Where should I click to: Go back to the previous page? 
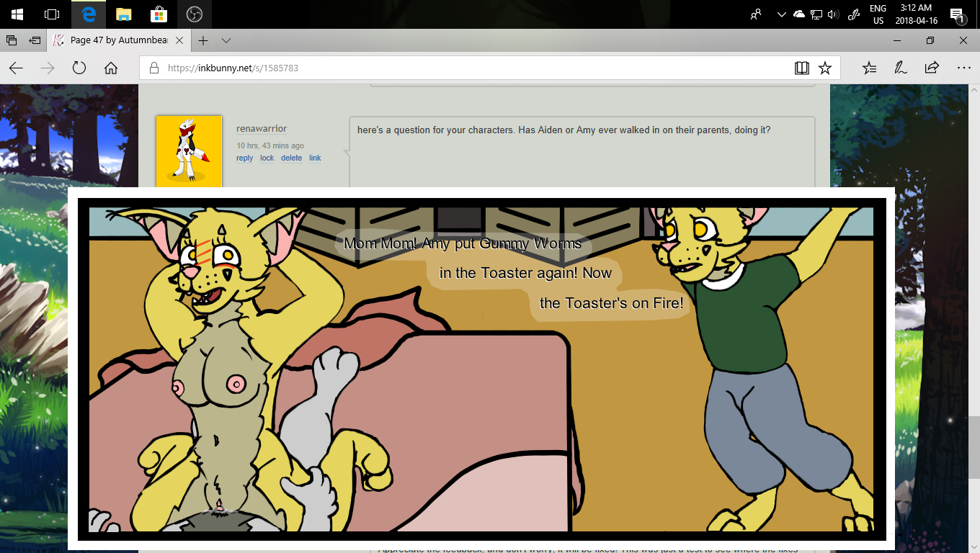(x=16, y=68)
